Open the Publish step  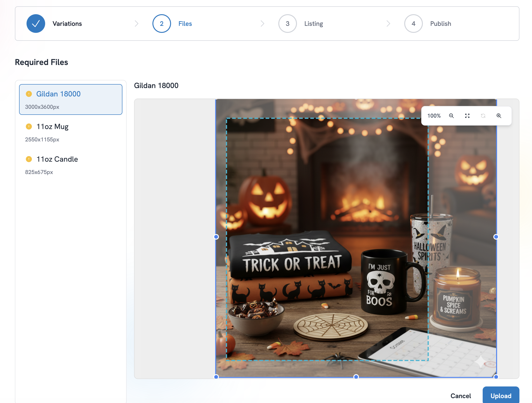(440, 24)
